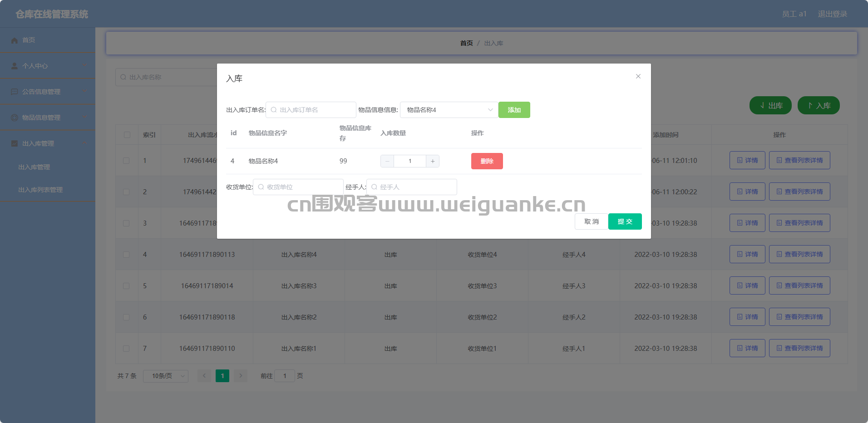Viewport: 868px width, 423px height.
Task: Open 详情 for 出入库名称2 row
Action: (747, 317)
